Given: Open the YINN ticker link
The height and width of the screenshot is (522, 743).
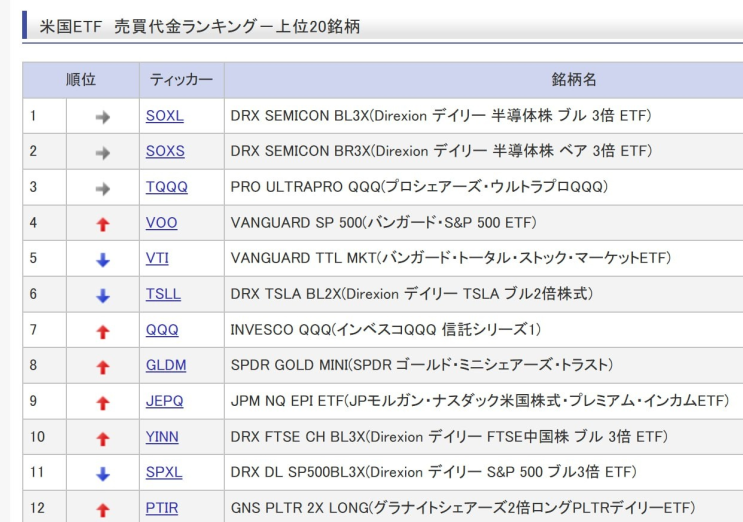Looking at the screenshot, I should 162,437.
